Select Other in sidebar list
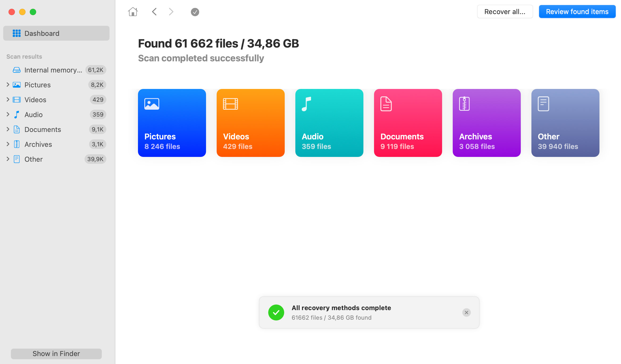This screenshot has width=621, height=364. coord(33,159)
